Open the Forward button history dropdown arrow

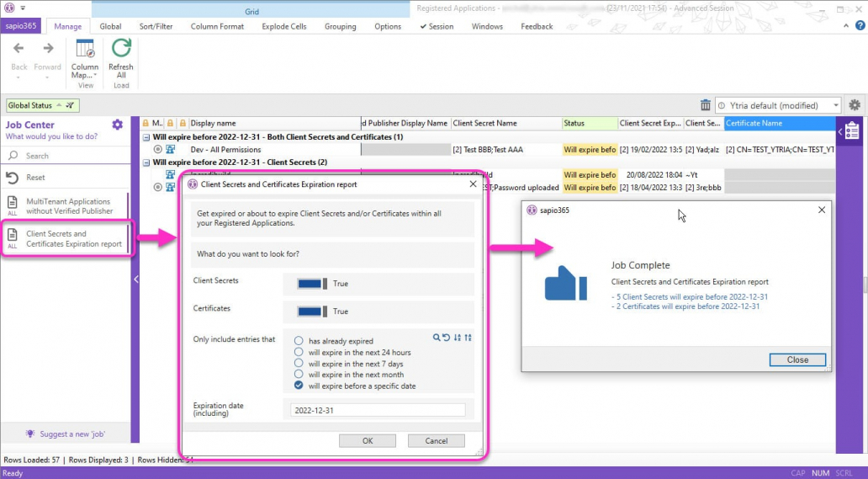pos(47,77)
